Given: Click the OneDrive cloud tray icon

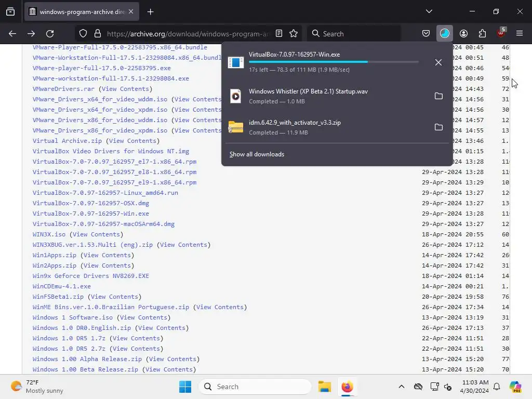Looking at the screenshot, I should click(418, 387).
